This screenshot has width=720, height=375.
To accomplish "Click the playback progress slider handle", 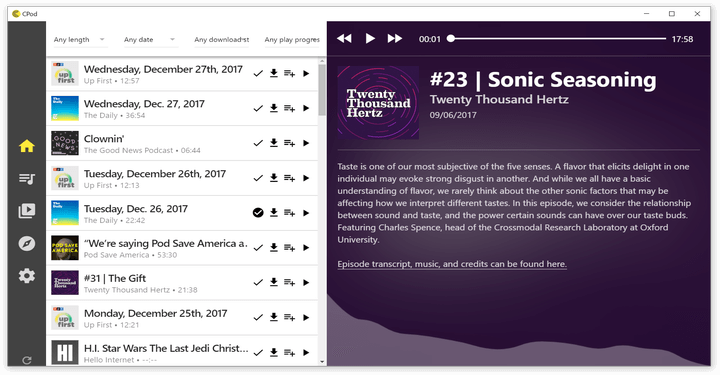I will pos(451,39).
